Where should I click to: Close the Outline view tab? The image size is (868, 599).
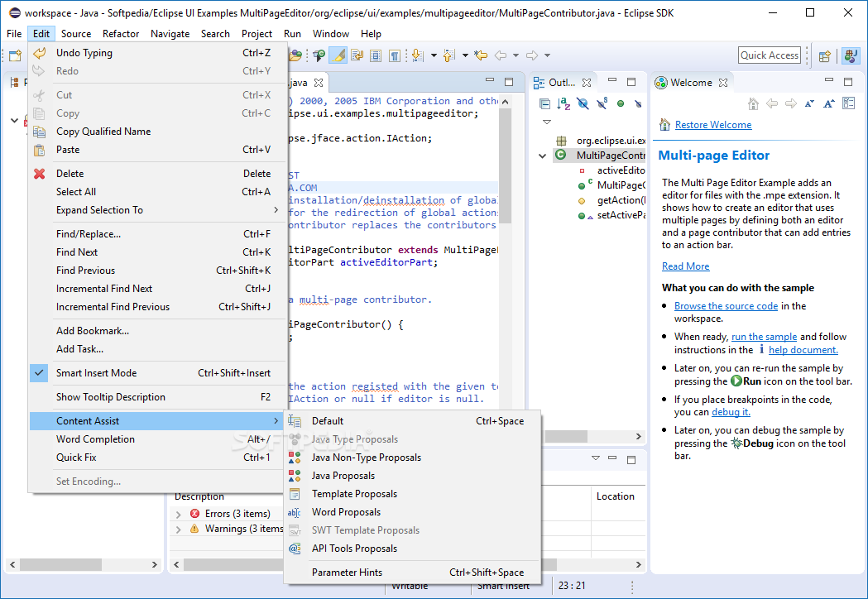(x=587, y=83)
